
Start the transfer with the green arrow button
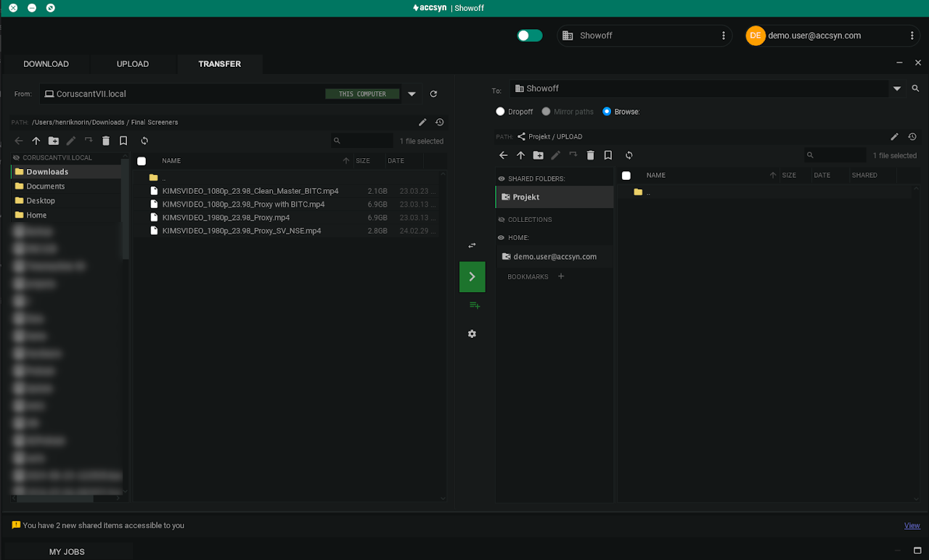tap(472, 277)
